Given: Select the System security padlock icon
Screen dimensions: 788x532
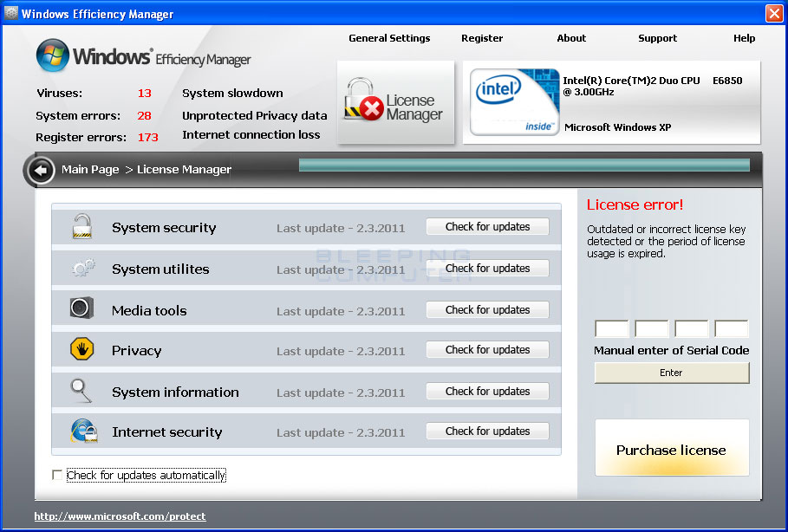Looking at the screenshot, I should tap(81, 226).
